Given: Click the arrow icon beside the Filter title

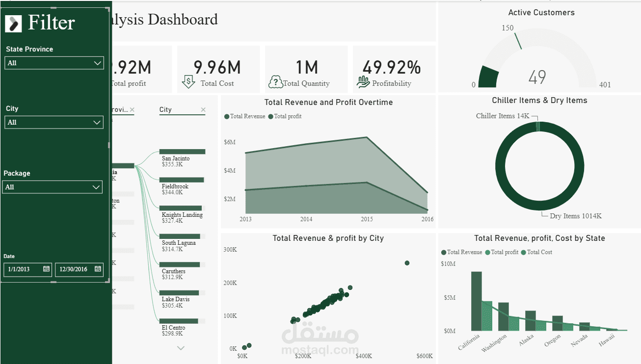Looking at the screenshot, I should [x=13, y=23].
